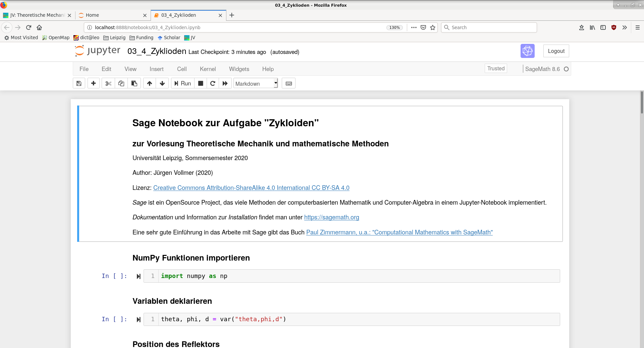Screen dimensions: 644x348
Task: Open the Firefox hamburger menu
Action: click(638, 27)
